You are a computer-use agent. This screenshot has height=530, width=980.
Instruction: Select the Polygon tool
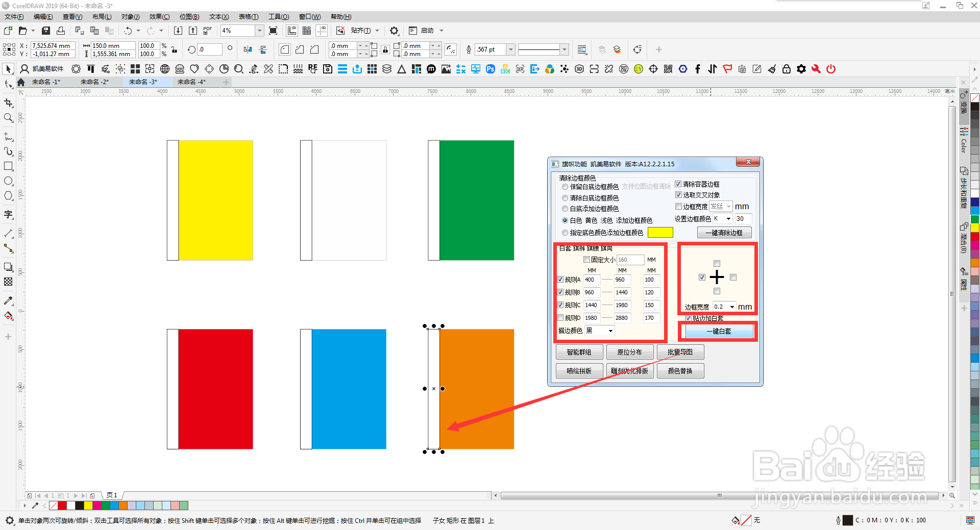(x=8, y=196)
